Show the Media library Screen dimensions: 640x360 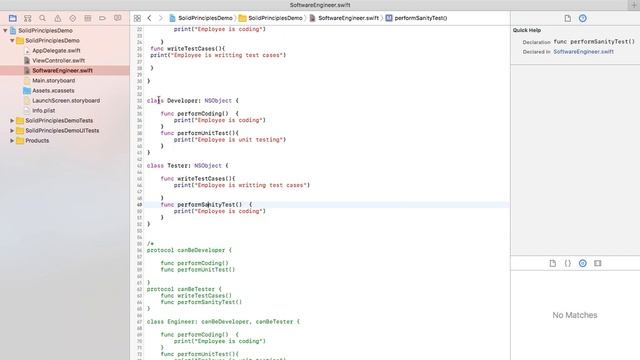pyautogui.click(x=598, y=263)
